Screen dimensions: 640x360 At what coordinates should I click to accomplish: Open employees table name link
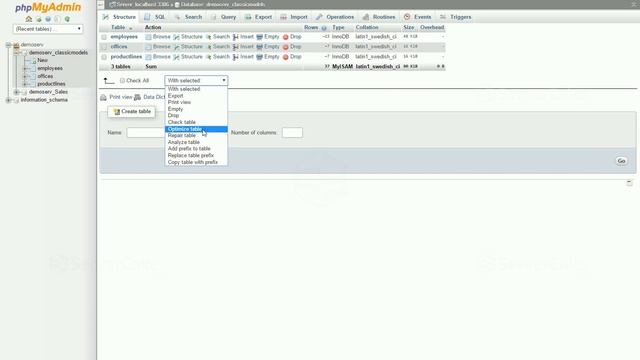click(x=124, y=37)
